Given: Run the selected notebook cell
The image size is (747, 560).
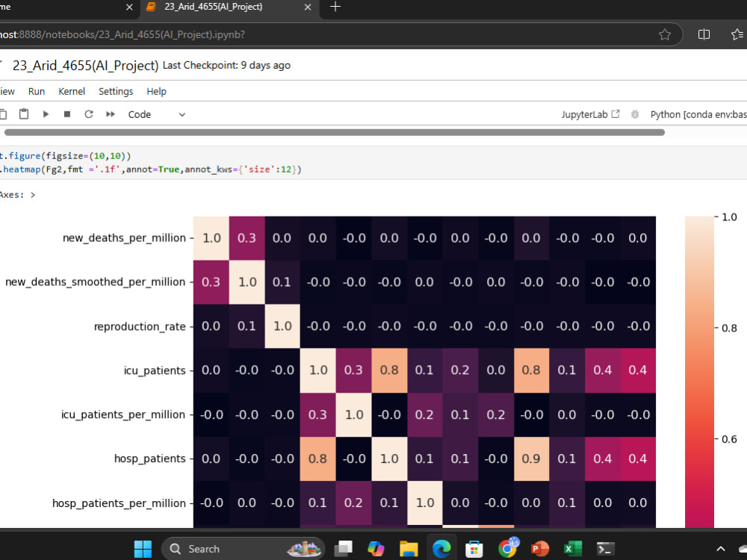Looking at the screenshot, I should (x=46, y=114).
